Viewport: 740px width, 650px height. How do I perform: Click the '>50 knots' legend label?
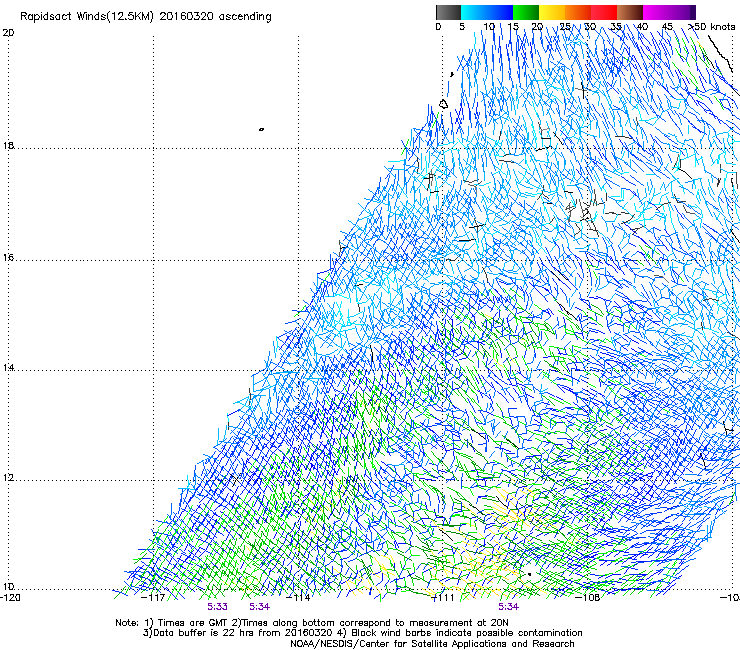pyautogui.click(x=712, y=26)
